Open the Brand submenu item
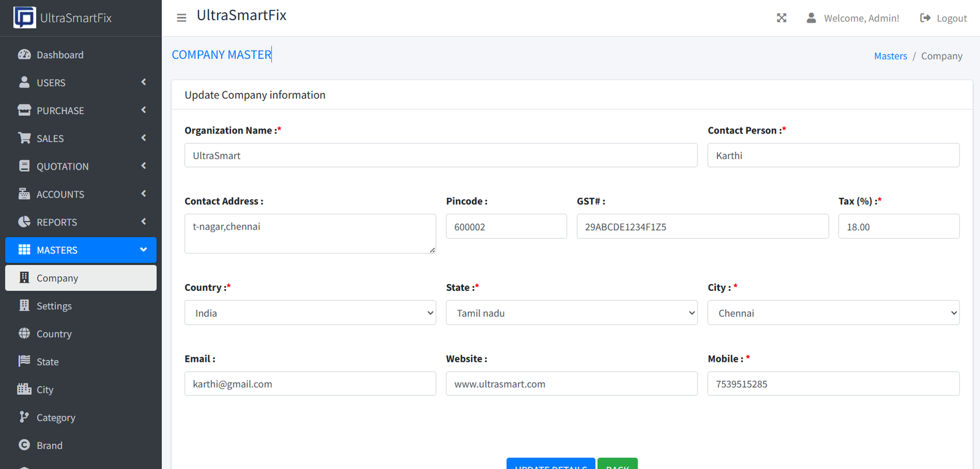The height and width of the screenshot is (469, 980). [x=81, y=445]
